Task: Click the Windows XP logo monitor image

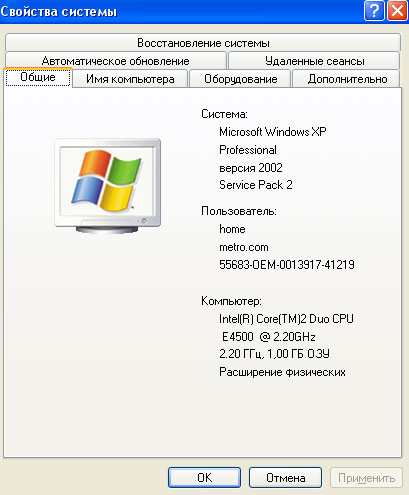Action: pos(108,186)
